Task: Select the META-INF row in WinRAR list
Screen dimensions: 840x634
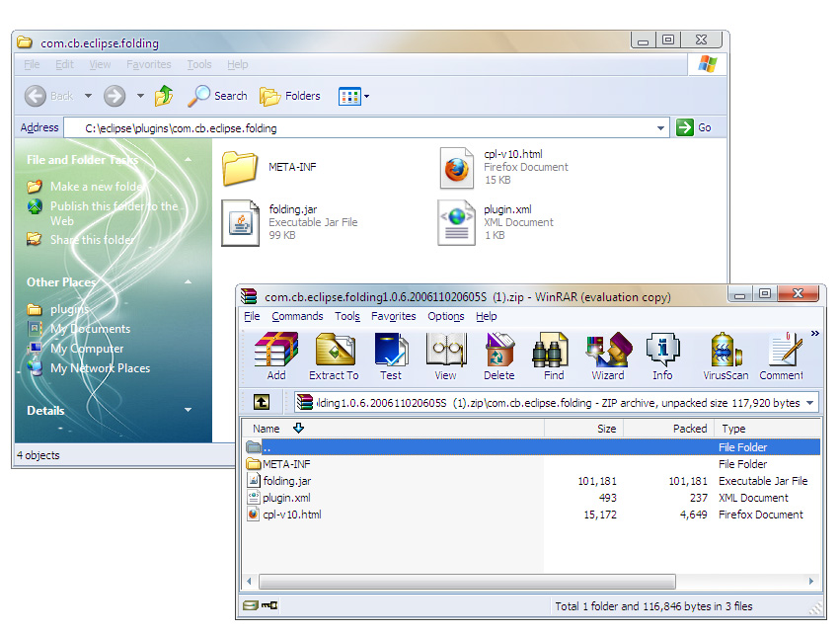Action: [532, 464]
